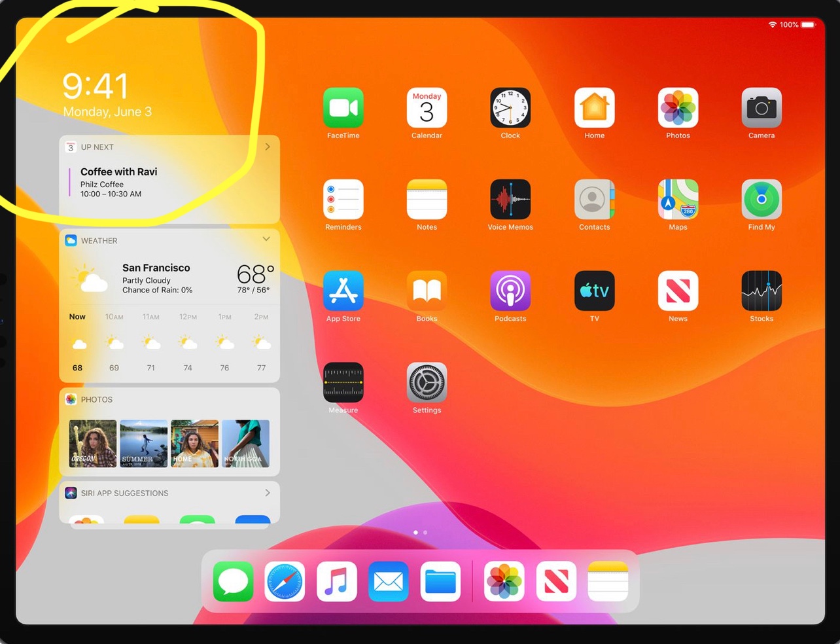840x644 pixels.
Task: Open the FaceTime app
Action: pos(343,108)
